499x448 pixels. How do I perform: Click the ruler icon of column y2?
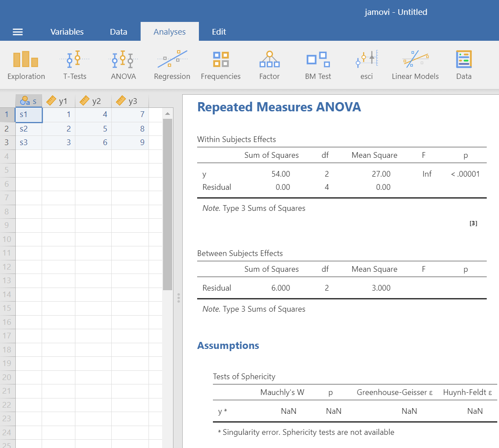coord(84,101)
